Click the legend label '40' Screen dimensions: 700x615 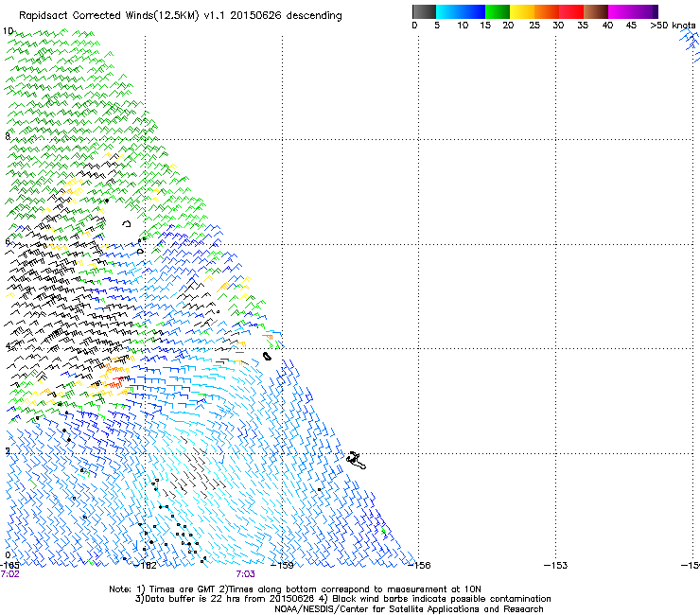pos(607,26)
